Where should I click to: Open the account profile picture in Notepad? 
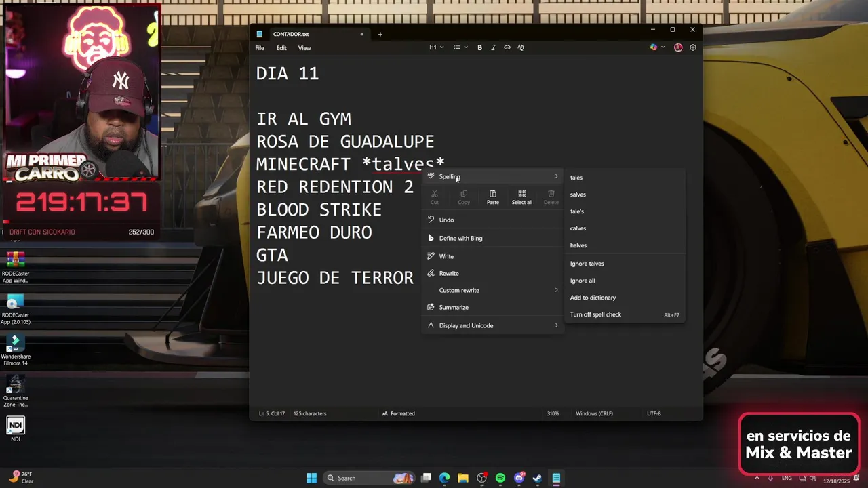tap(678, 47)
